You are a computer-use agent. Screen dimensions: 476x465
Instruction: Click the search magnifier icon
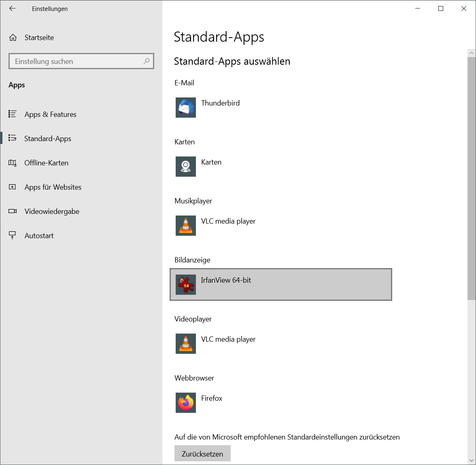(147, 61)
